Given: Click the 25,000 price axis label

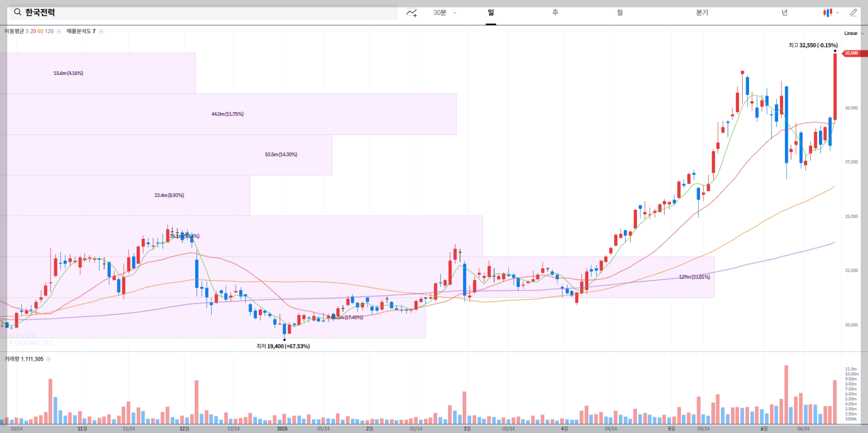Looking at the screenshot, I should pos(851,216).
